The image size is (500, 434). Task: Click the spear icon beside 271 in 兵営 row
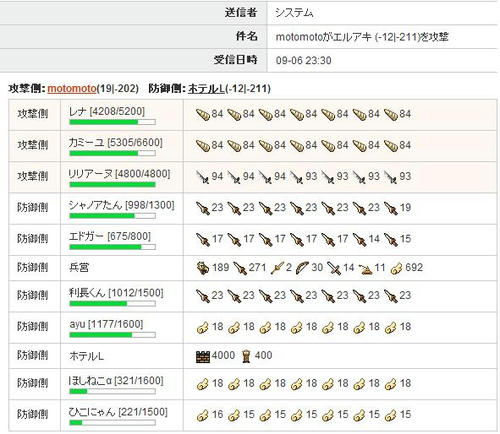tap(240, 268)
